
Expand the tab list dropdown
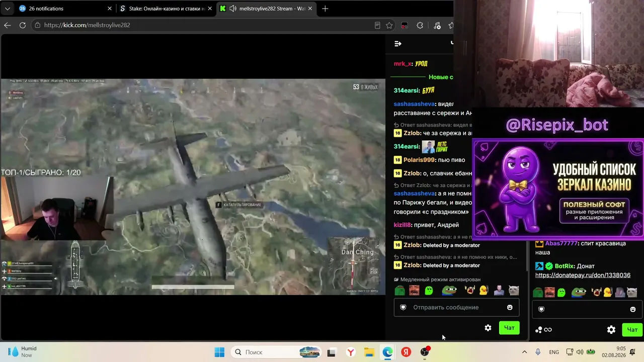[x=7, y=9]
